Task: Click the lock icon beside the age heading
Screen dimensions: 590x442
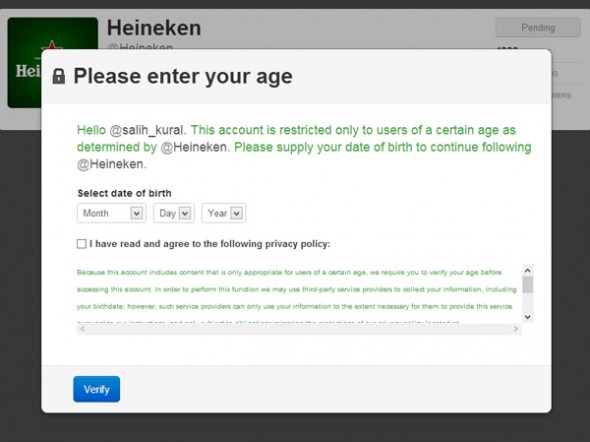Action: [58, 76]
